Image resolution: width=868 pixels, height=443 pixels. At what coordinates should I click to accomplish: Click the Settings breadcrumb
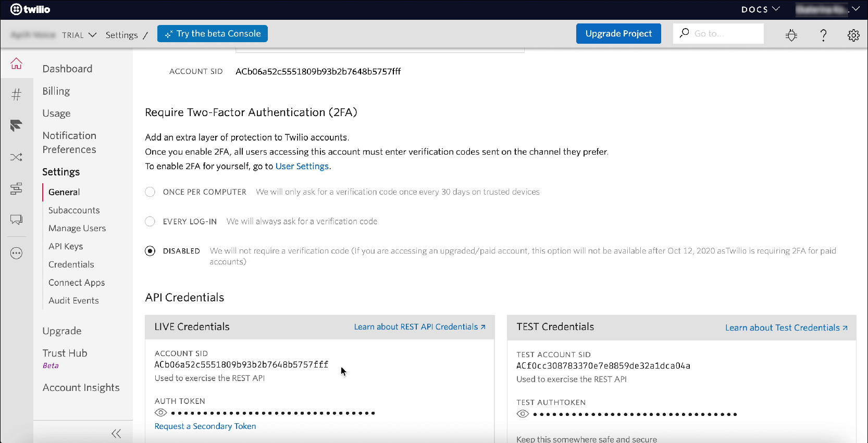pyautogui.click(x=121, y=35)
